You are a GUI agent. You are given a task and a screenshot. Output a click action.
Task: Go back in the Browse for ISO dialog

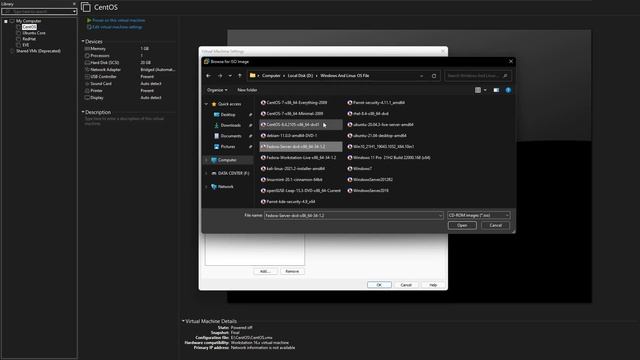[x=209, y=76]
